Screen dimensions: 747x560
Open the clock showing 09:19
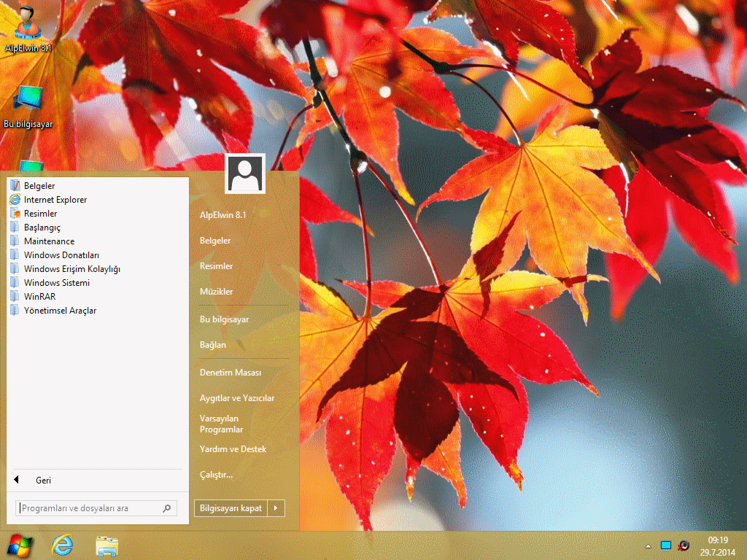coord(718,545)
